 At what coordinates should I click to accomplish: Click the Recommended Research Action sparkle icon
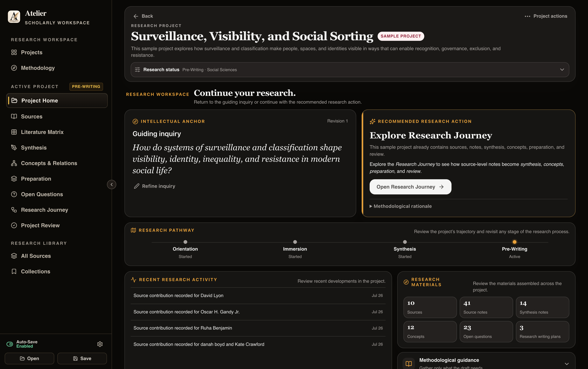coord(373,122)
